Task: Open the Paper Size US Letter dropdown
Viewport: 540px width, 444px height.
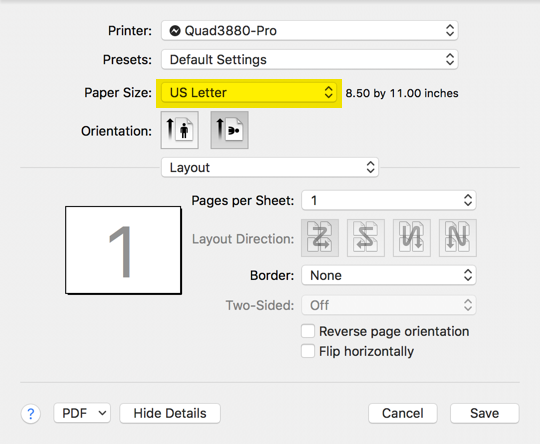Action: 249,93
